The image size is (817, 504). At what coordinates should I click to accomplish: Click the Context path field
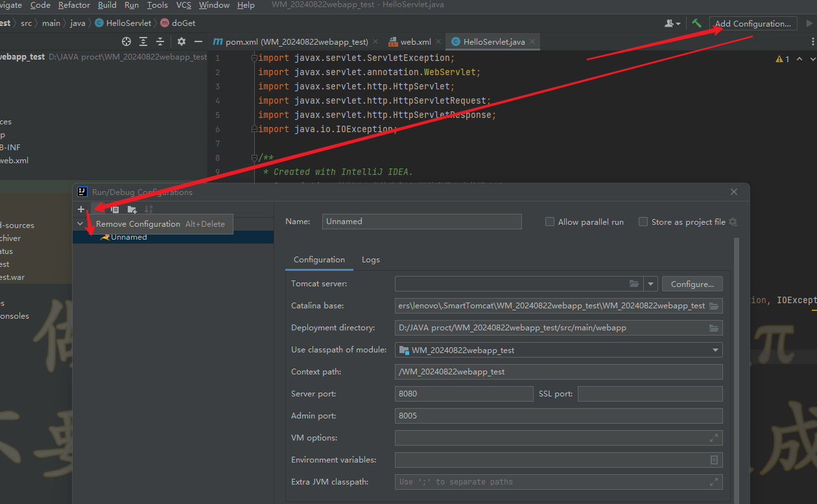(558, 372)
